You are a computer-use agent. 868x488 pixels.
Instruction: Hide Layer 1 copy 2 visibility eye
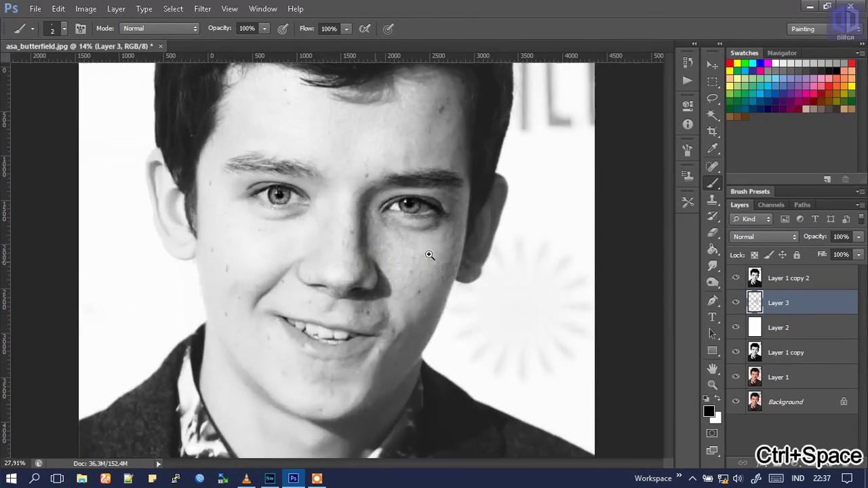click(736, 278)
